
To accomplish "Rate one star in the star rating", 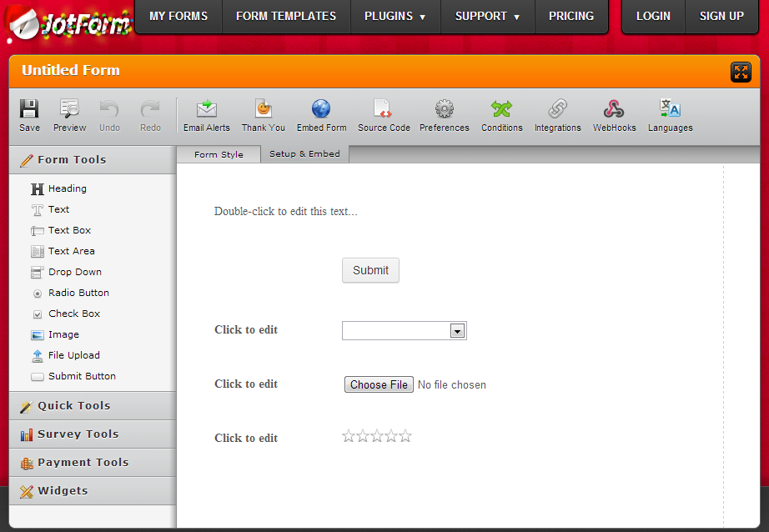I will point(348,436).
